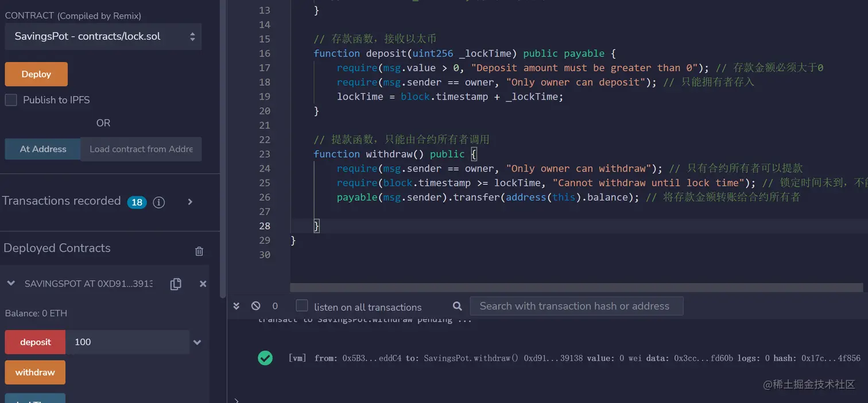Click line number 28 in editor gutter
The width and height of the screenshot is (868, 403).
coord(265,226)
